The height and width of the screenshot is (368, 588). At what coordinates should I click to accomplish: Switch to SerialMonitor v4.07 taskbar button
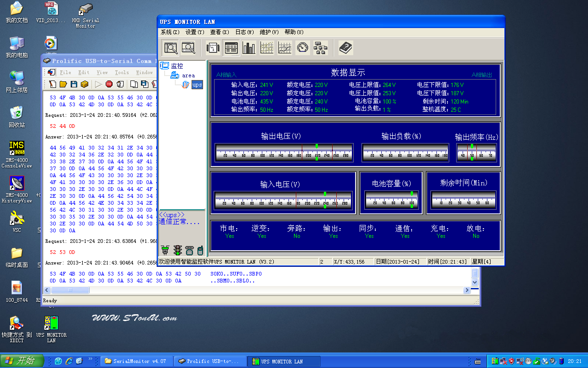coord(136,361)
